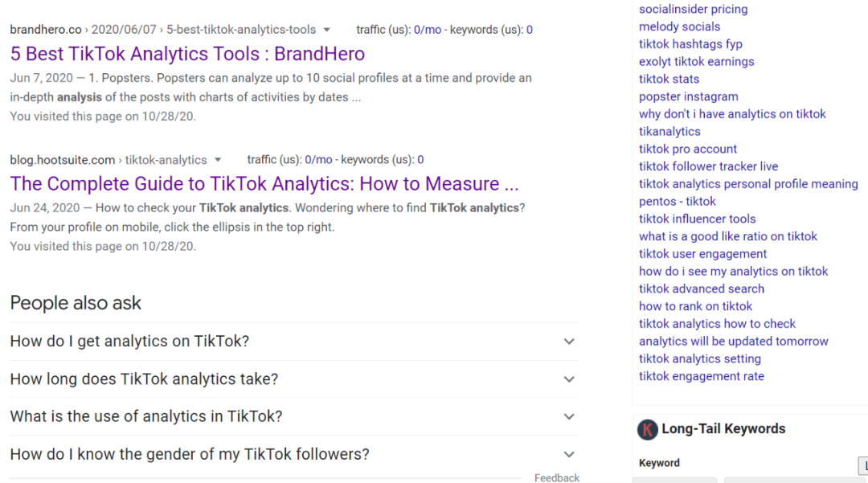Select "exolyt tiktok earnings" related keyword

coord(696,61)
